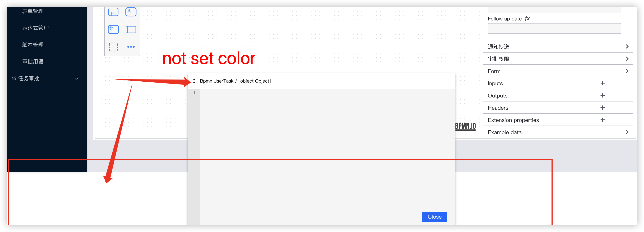Collapse the 任务审批 sidebar menu
Screen dimensions: 644x232
click(77, 78)
